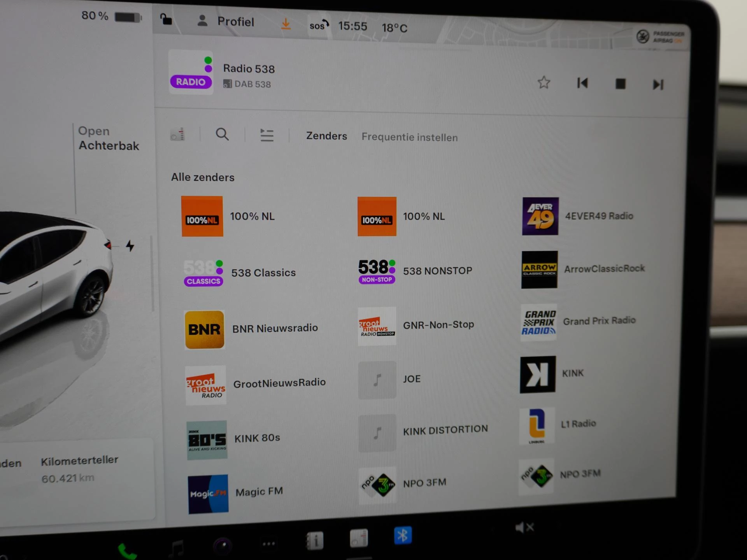The width and height of the screenshot is (747, 560).
Task: Tune to Magic FM logo
Action: tap(208, 494)
